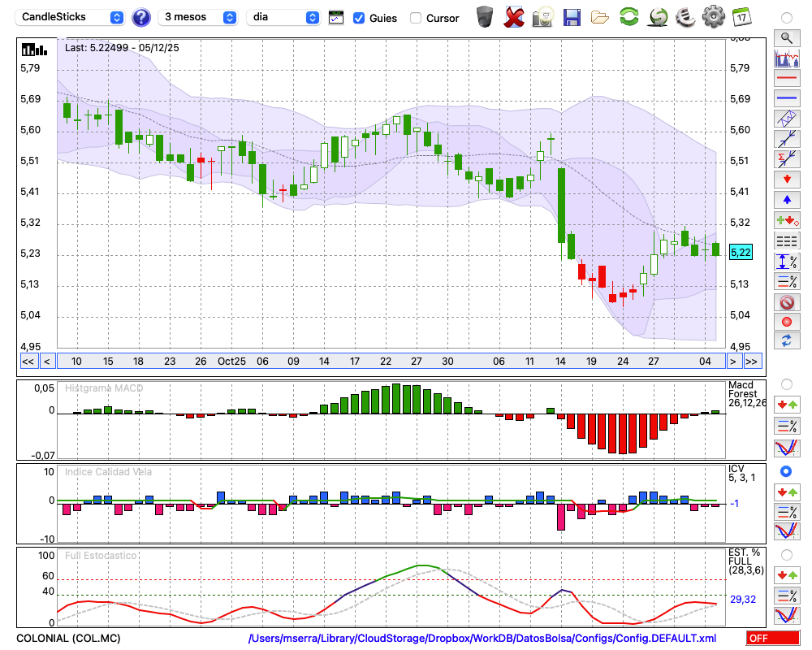
Task: Enable the Cursor checkbox
Action: [x=415, y=18]
